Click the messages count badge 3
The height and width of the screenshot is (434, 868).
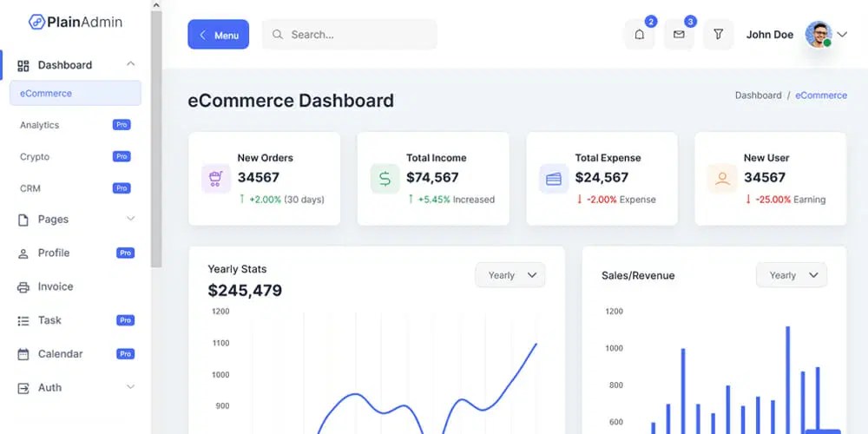click(690, 22)
